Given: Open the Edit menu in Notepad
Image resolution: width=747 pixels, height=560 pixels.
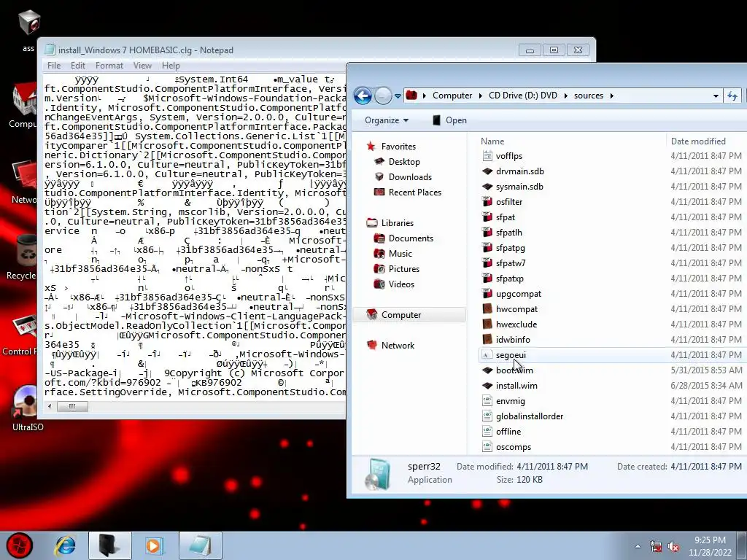Looking at the screenshot, I should tap(77, 66).
